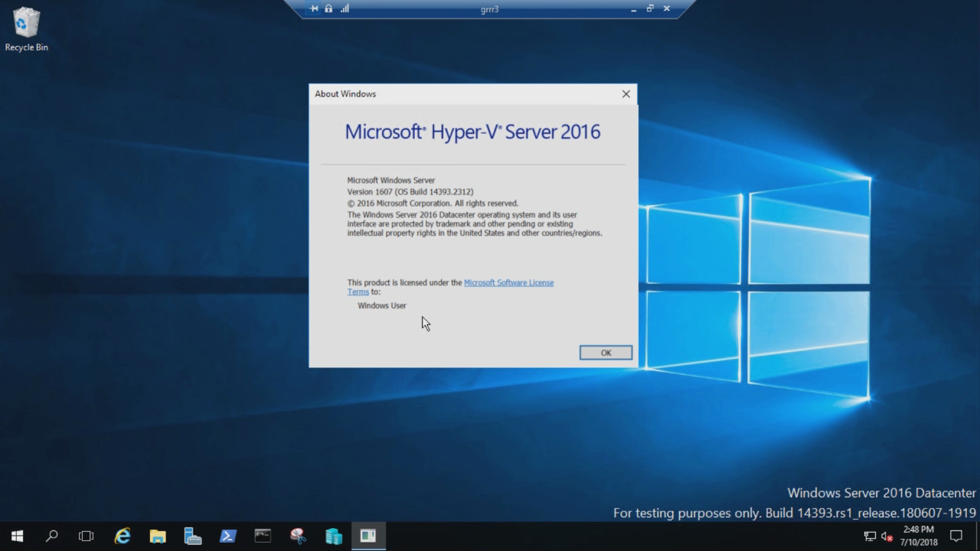Viewport: 980px width, 551px height.
Task: Open Server Manager from the taskbar
Action: point(192,536)
